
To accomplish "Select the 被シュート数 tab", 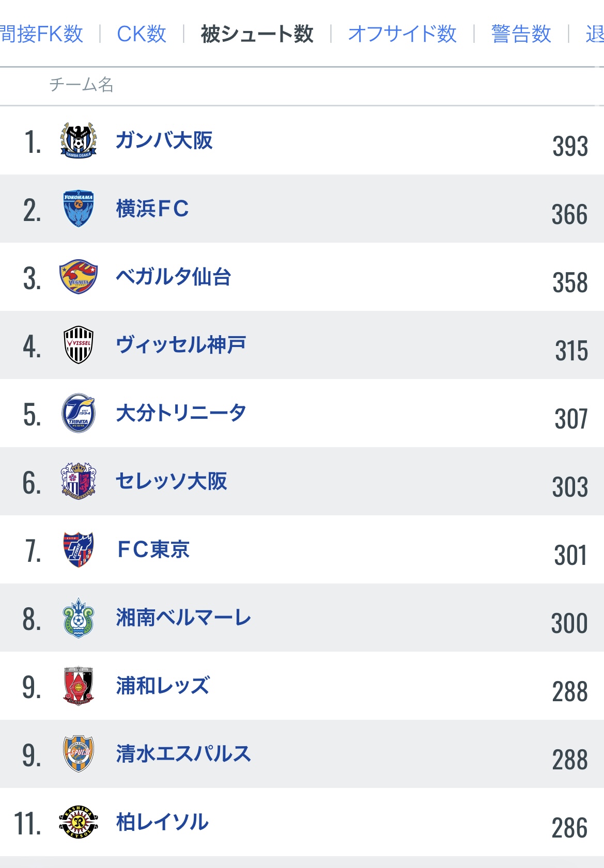I will tap(257, 34).
